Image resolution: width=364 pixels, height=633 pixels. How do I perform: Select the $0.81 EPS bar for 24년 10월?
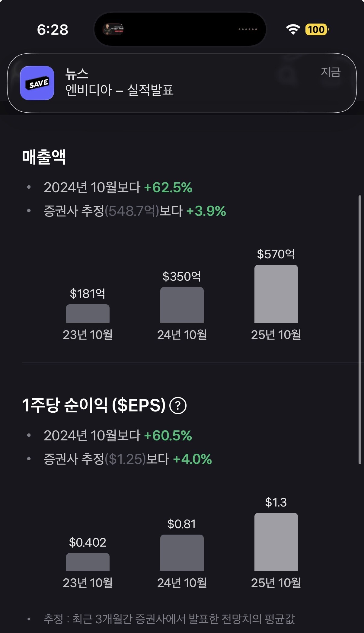click(x=182, y=553)
